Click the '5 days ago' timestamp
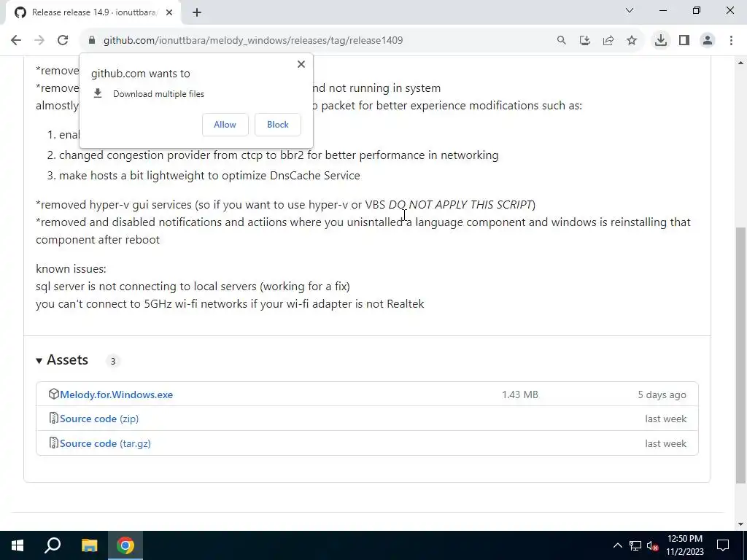This screenshot has width=747, height=560. [x=662, y=394]
